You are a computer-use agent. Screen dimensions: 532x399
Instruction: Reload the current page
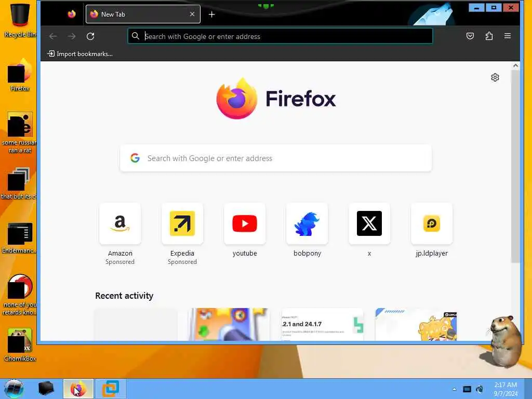pos(90,36)
